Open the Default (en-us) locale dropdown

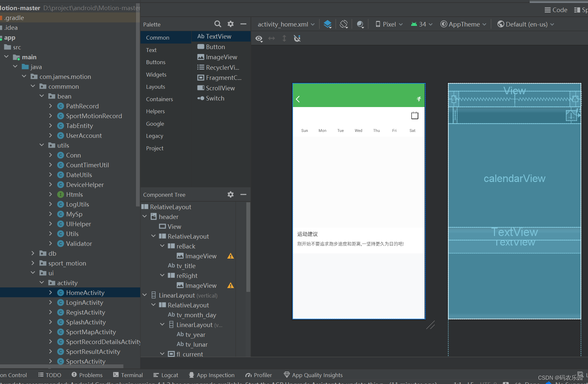(x=525, y=24)
